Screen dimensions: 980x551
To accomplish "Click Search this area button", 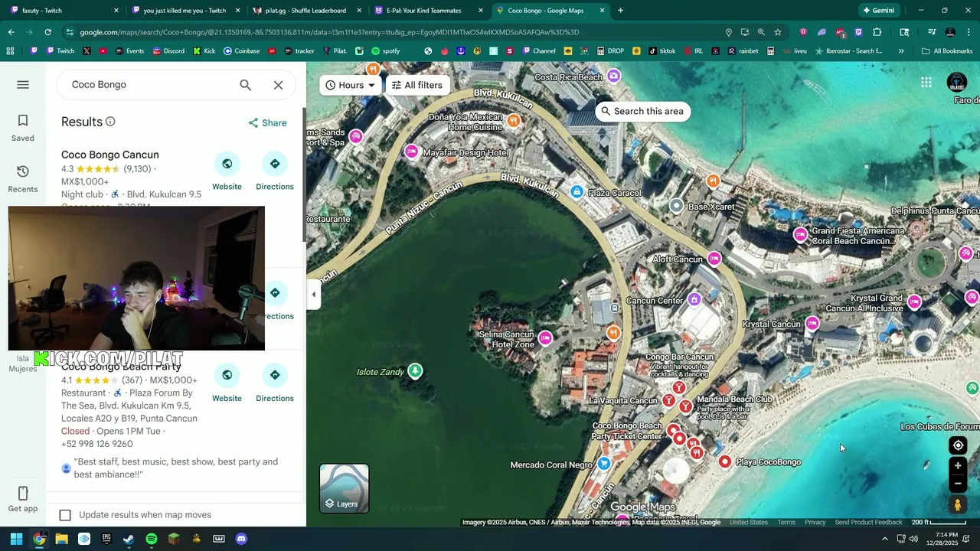I will coord(642,111).
